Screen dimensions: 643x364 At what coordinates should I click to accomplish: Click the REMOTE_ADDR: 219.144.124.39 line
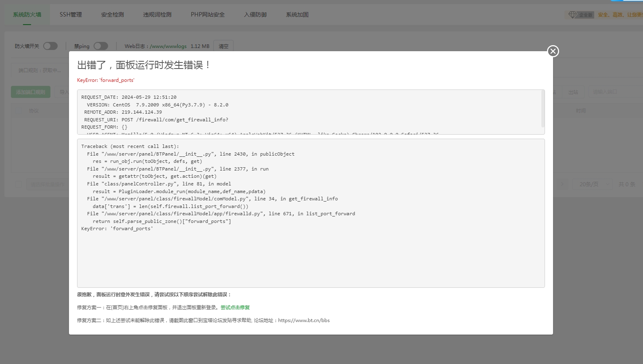click(x=123, y=112)
